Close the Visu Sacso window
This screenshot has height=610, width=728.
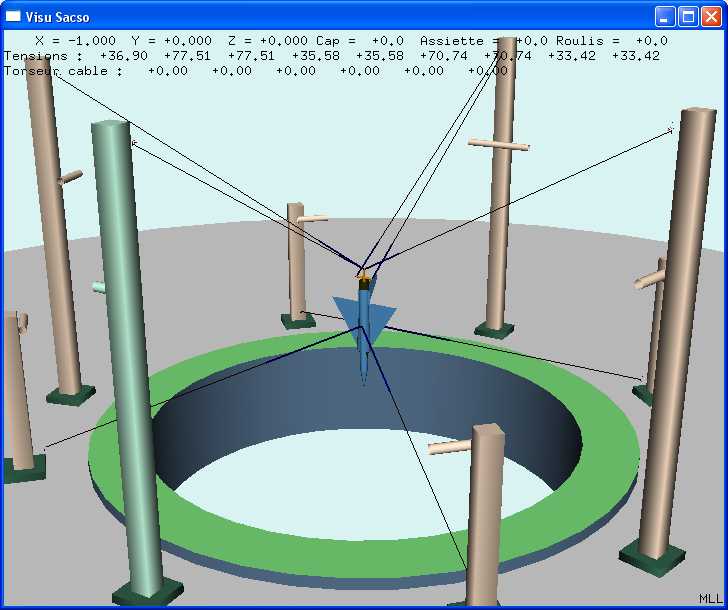711,16
